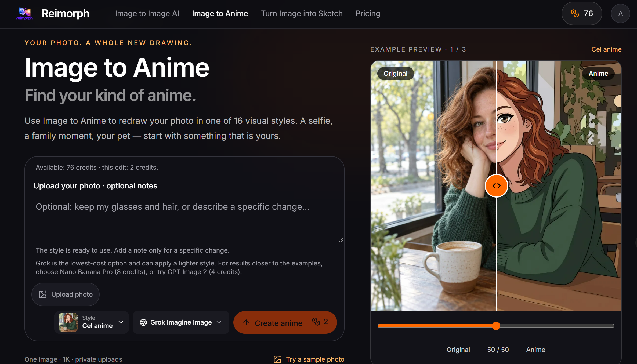The height and width of the screenshot is (364, 637).
Task: Click the Reimorph logo icon
Action: click(24, 13)
